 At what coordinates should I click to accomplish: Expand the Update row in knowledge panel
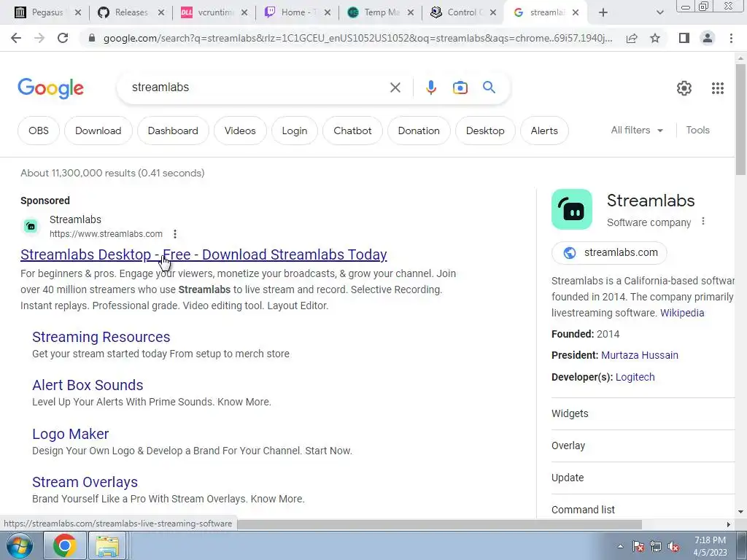(x=643, y=478)
